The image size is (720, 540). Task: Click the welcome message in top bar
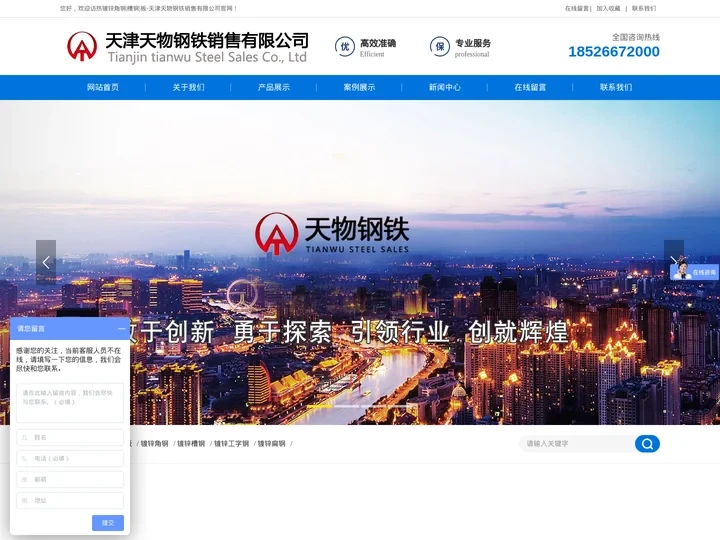(149, 8)
